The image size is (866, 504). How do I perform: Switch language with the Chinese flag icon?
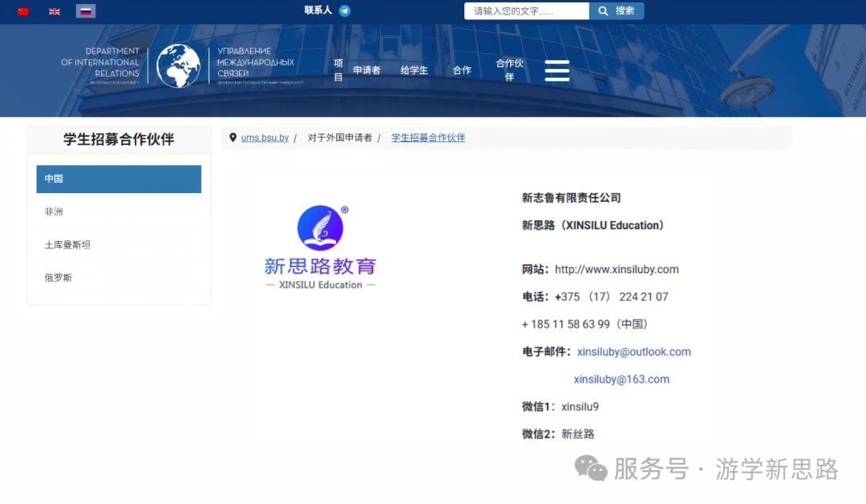point(23,11)
